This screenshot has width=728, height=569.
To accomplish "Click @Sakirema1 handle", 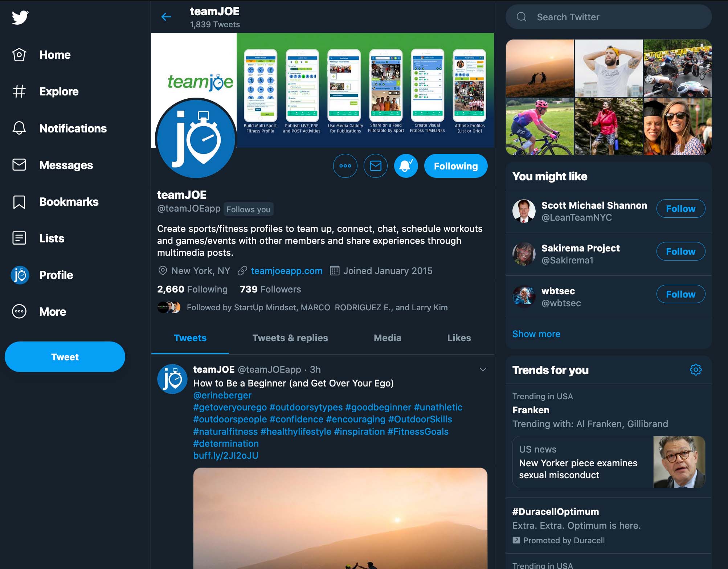I will [x=567, y=260].
